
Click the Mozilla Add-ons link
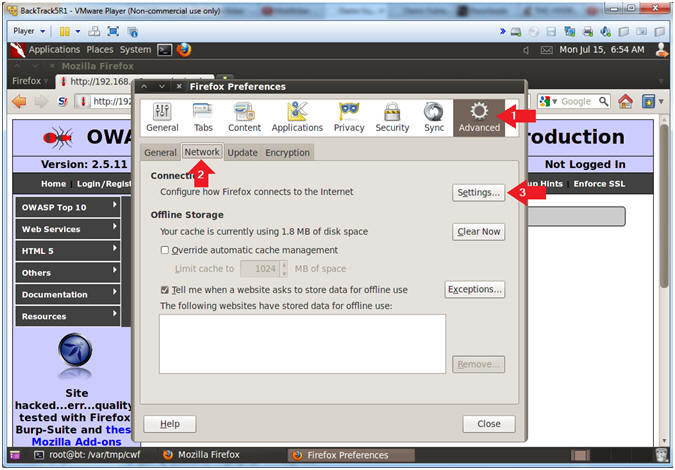point(77,442)
